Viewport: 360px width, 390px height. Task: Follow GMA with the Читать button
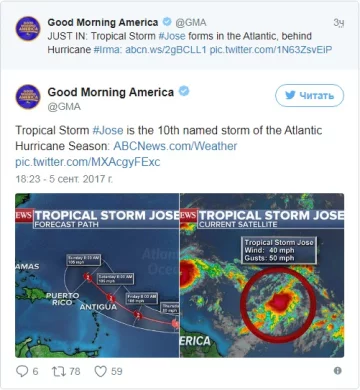click(309, 96)
